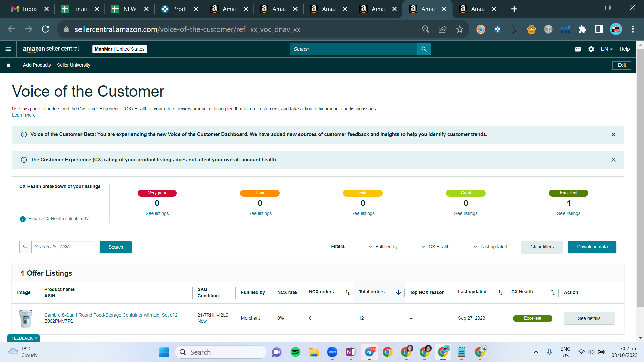Open the ManMar United States account switcher
The height and width of the screenshot is (362, 644).
pos(119,49)
